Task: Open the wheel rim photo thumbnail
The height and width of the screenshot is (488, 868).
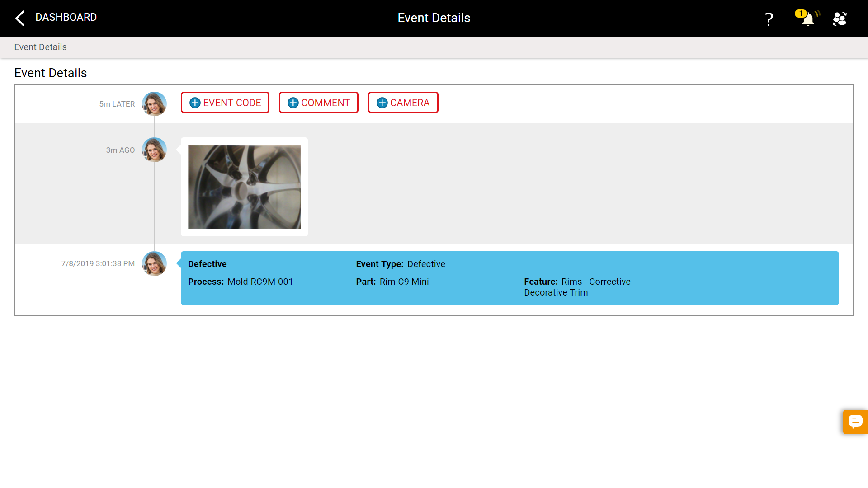Action: click(x=245, y=187)
